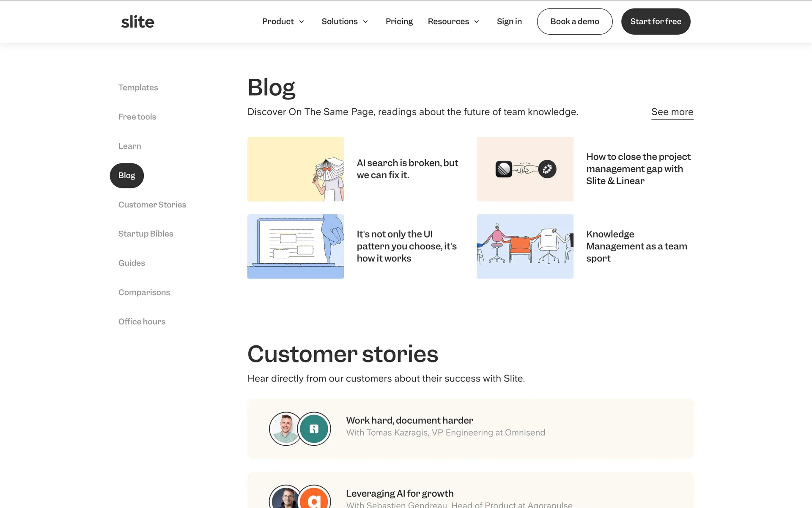Click Tomas Kazragis's avatar photo

pyautogui.click(x=284, y=428)
